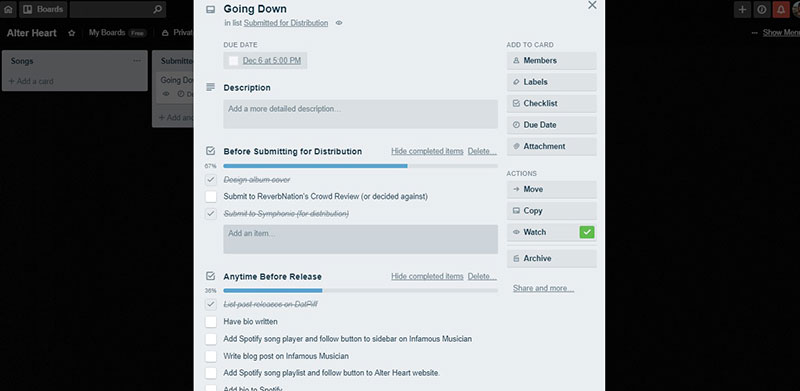Screen dimensions: 800x391
Task: Add a Checklist from sidebar
Action: [x=552, y=104]
